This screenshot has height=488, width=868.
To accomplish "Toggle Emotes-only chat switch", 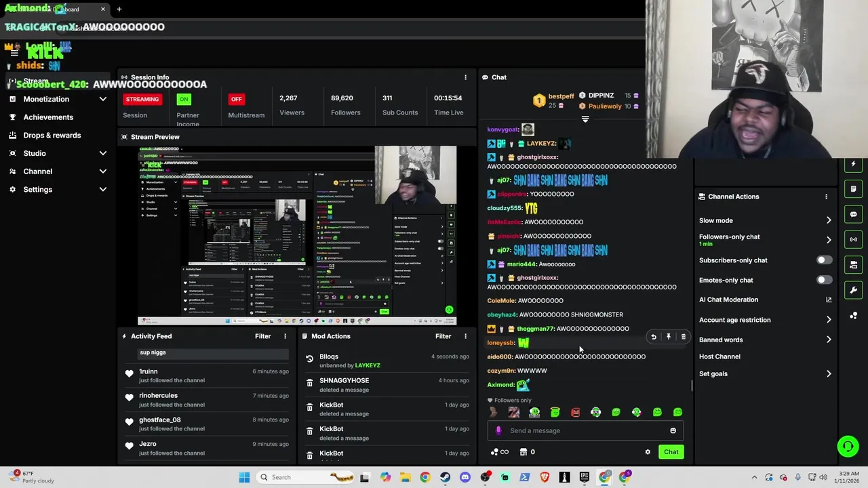I will [824, 280].
